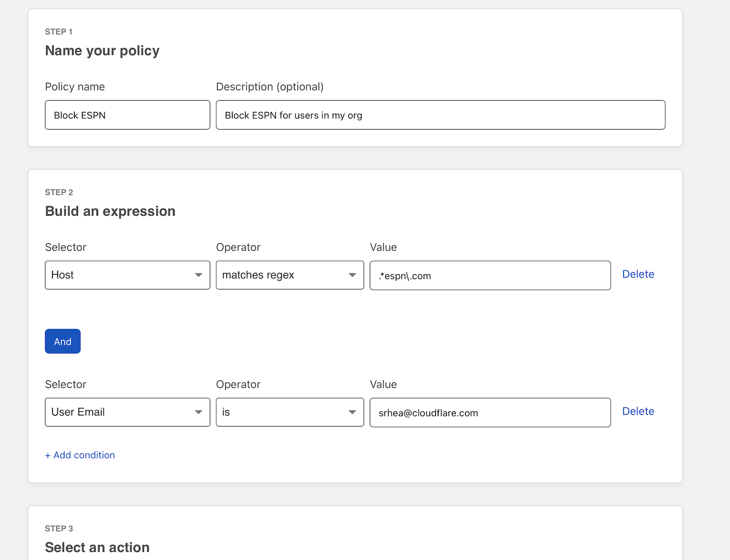Open the User Email selector dropdown
The height and width of the screenshot is (560, 730).
tap(127, 412)
